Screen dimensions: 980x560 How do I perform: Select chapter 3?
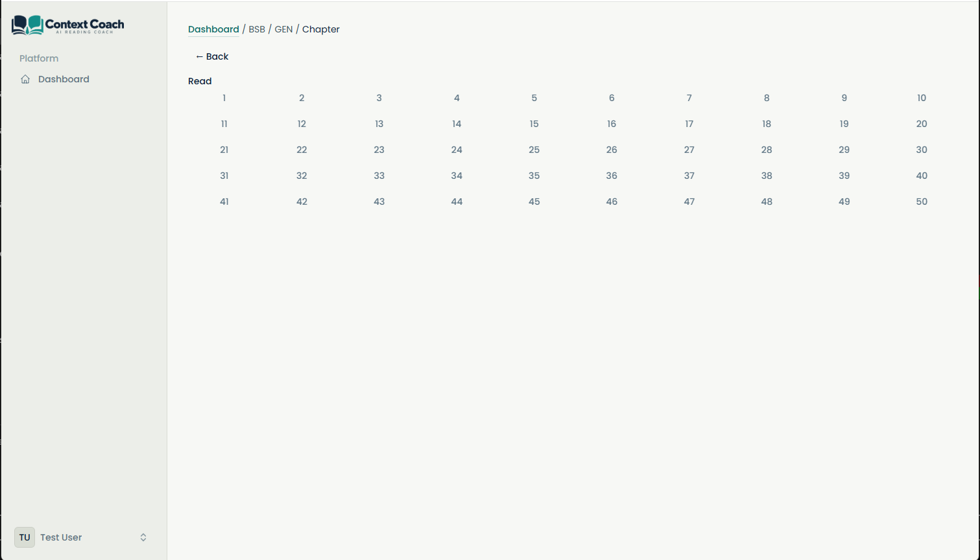point(379,98)
